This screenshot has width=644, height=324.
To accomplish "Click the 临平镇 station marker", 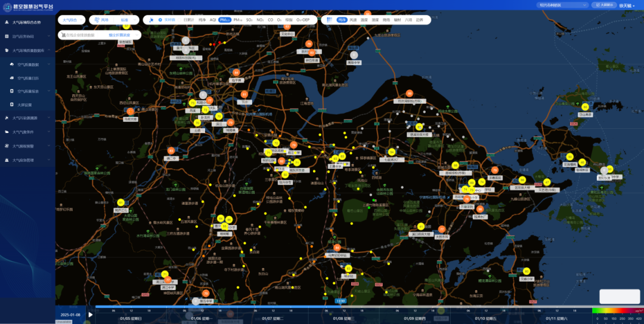I will point(236,72).
